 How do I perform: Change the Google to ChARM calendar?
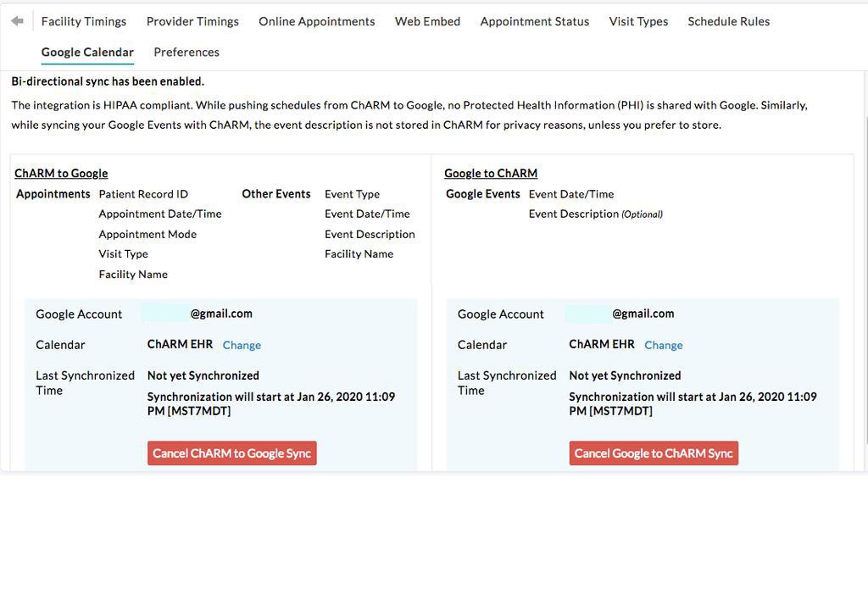(x=664, y=345)
